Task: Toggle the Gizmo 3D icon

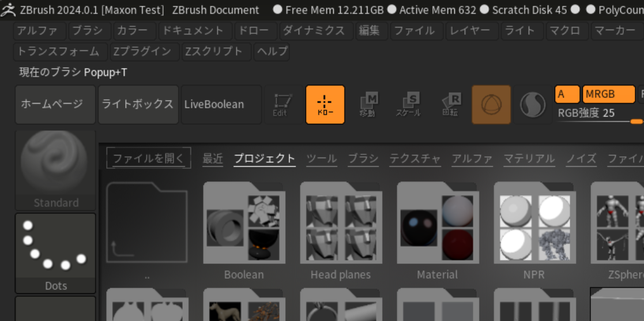Action: coord(491,105)
